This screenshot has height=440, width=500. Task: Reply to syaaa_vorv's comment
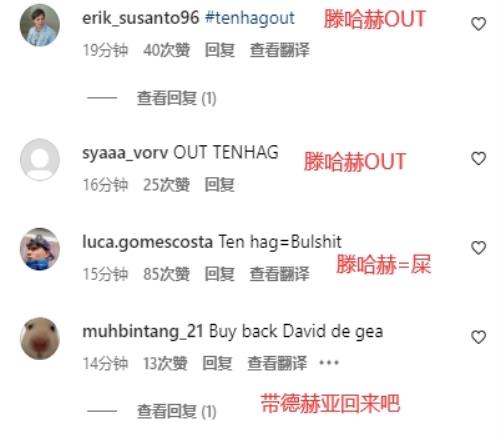click(219, 185)
